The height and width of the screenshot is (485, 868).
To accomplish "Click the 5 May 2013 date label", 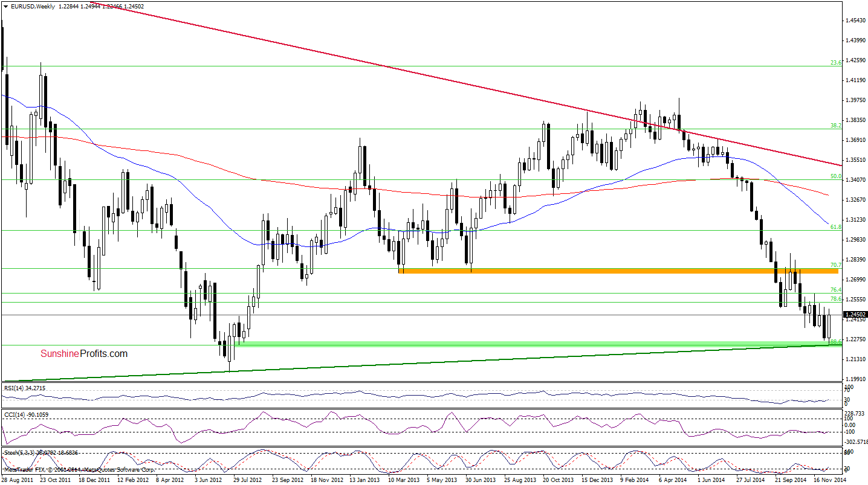I will (x=442, y=480).
